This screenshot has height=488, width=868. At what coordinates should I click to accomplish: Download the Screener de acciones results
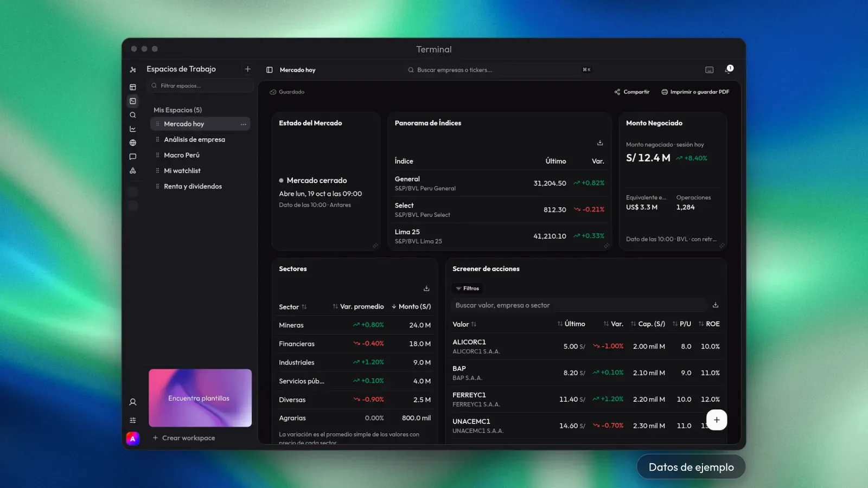[716, 305]
